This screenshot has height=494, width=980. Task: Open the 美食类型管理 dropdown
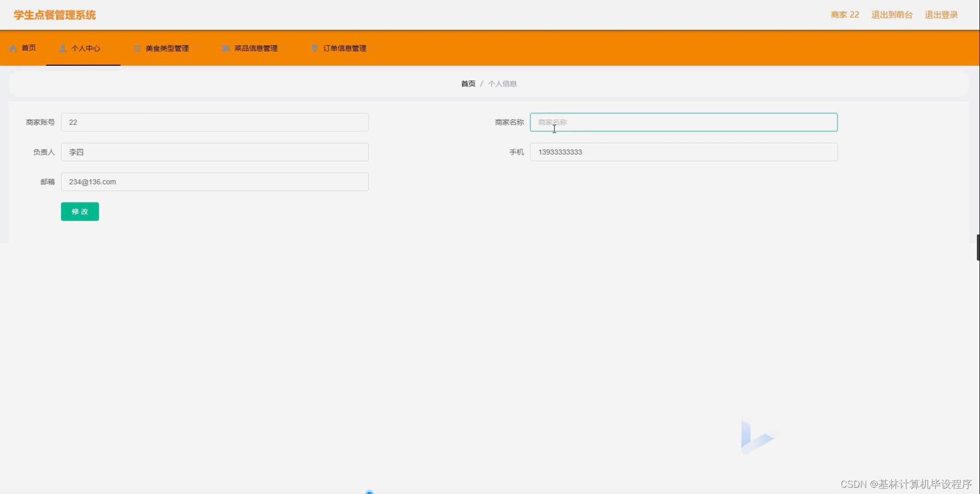point(196,48)
